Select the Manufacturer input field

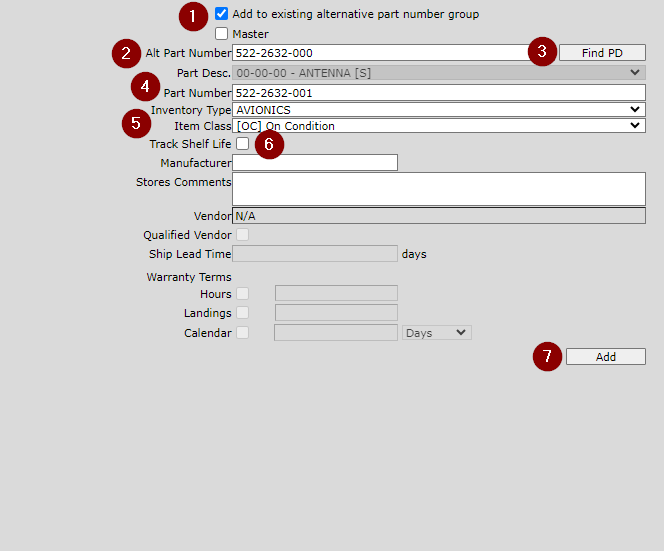[x=314, y=163]
